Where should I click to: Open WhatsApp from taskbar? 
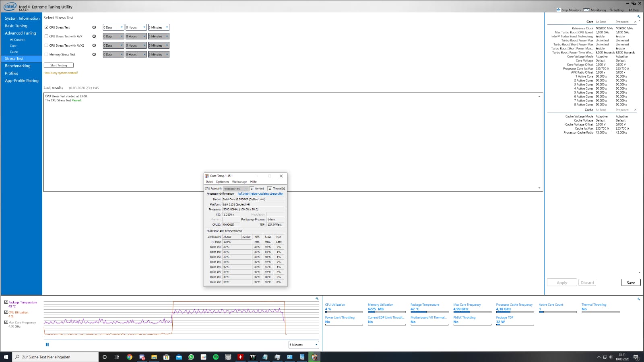click(x=191, y=357)
